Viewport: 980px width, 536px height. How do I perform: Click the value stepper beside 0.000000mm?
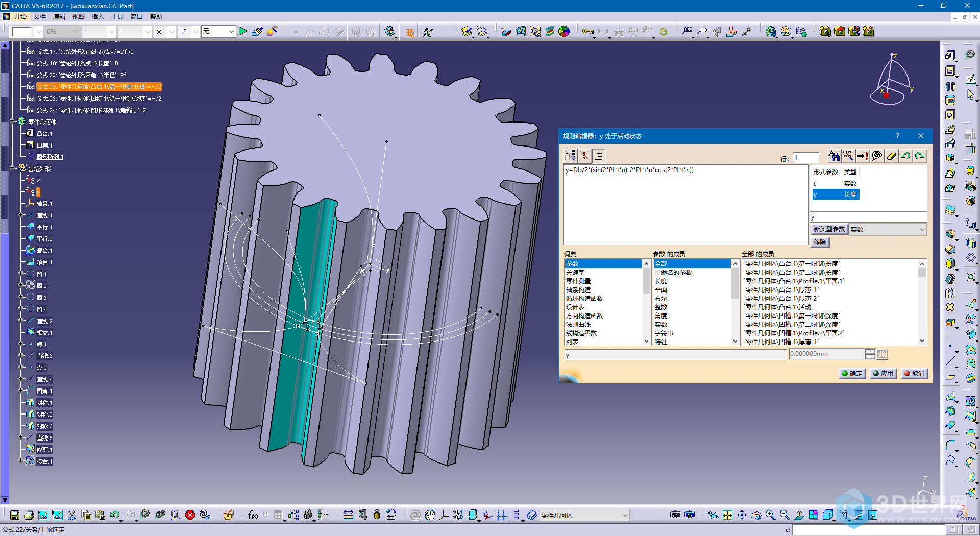[x=870, y=354]
